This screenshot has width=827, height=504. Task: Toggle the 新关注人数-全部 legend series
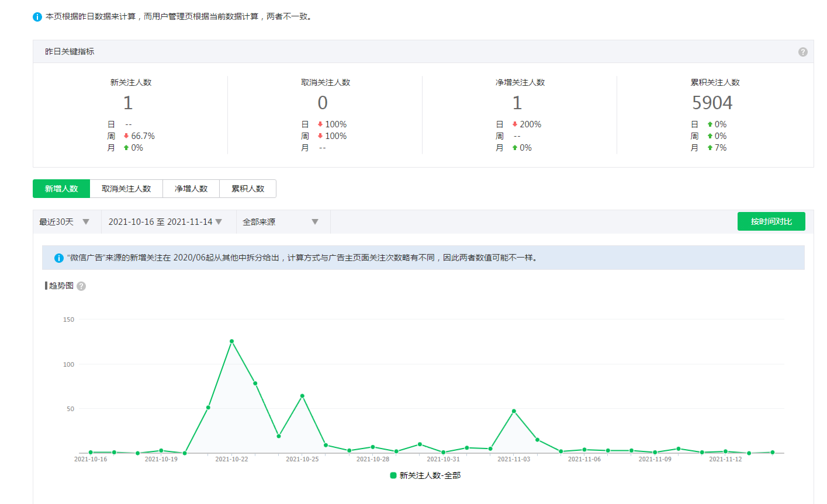(x=425, y=475)
